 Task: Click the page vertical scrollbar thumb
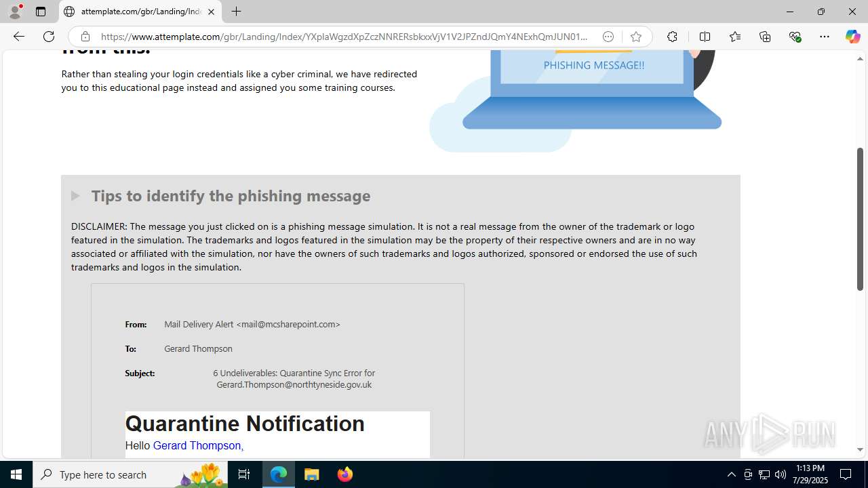[x=860, y=218]
